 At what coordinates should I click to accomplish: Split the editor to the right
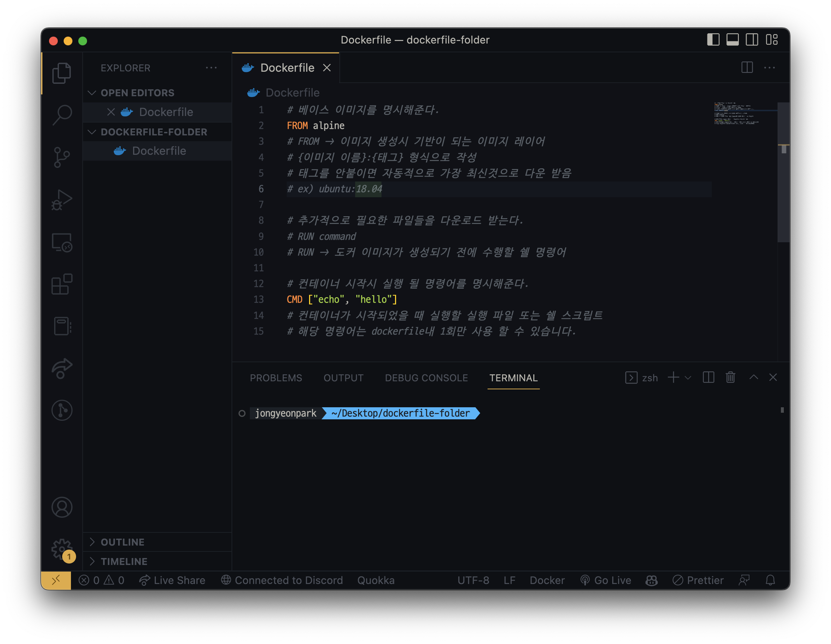click(x=747, y=68)
